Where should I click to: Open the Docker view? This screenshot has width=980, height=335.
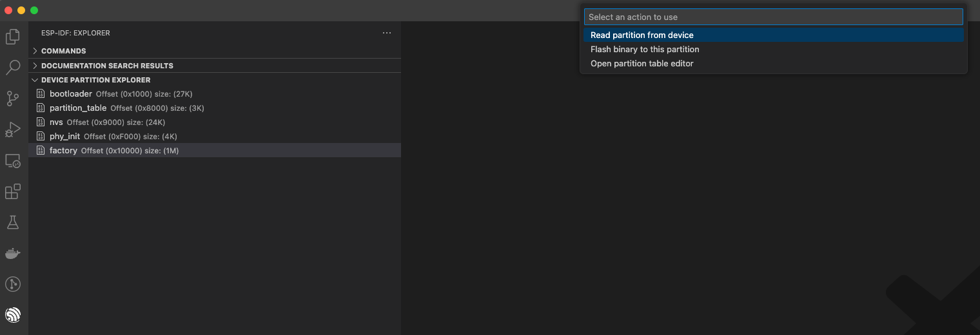click(13, 253)
